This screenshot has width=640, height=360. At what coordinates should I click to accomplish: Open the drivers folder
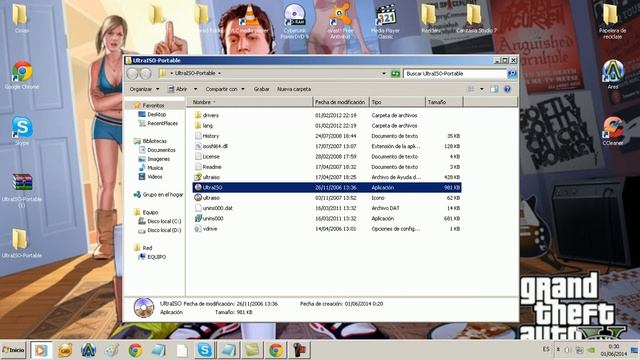coord(327,115)
